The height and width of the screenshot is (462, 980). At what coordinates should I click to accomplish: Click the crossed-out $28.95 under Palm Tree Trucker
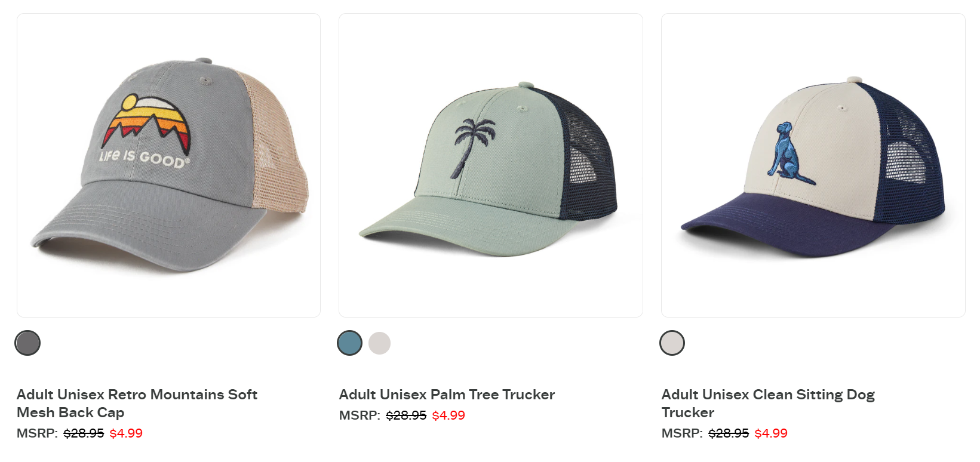coord(406,415)
